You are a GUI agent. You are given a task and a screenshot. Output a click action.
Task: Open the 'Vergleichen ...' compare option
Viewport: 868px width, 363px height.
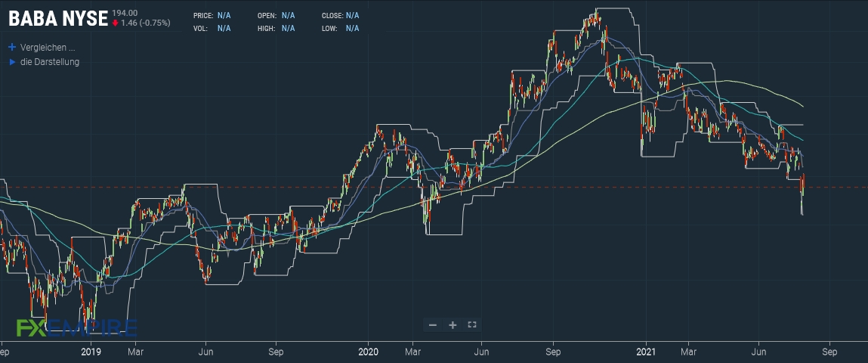click(x=48, y=47)
